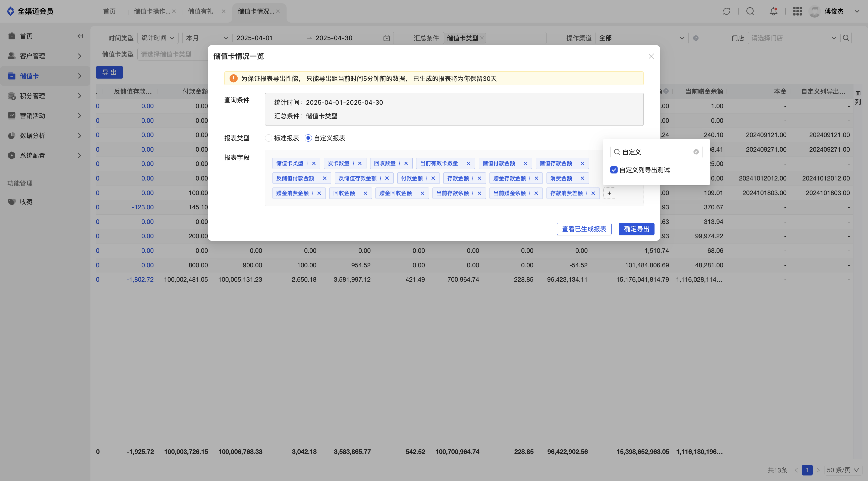This screenshot has width=868, height=481.
Task: Open the 储值卡 sidebar menu item
Action: [x=45, y=76]
